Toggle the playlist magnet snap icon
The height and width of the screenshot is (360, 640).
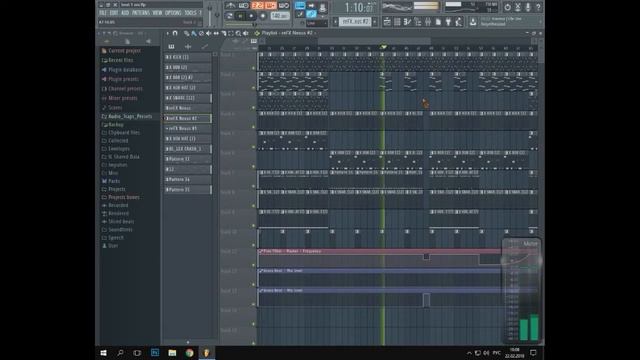[175, 33]
